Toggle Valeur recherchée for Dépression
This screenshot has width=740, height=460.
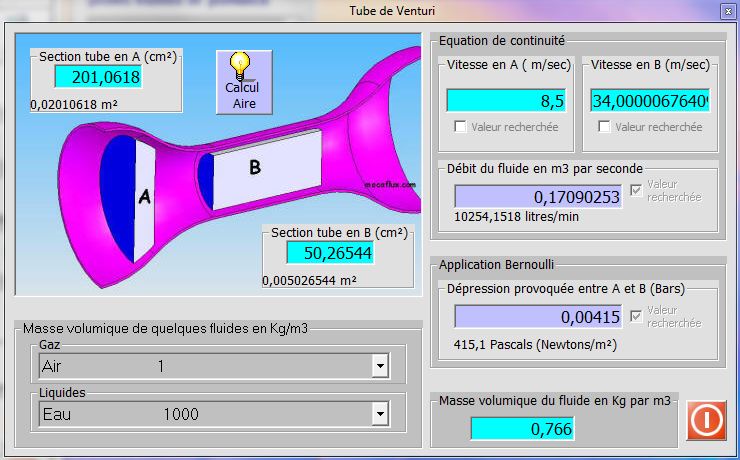point(636,316)
